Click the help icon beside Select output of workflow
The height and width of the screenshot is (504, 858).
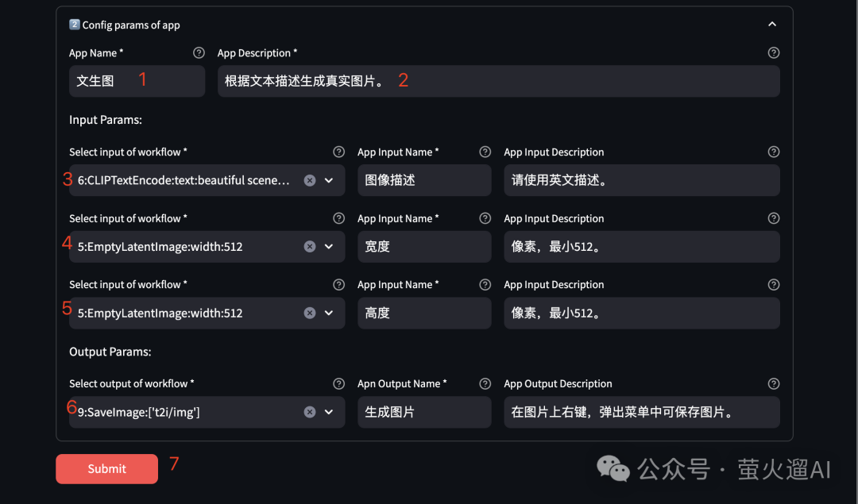tap(339, 383)
